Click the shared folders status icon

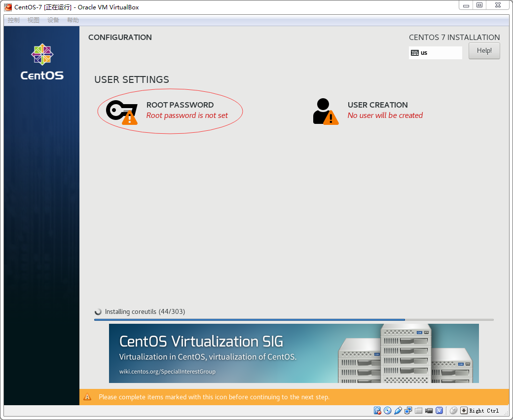click(419, 411)
